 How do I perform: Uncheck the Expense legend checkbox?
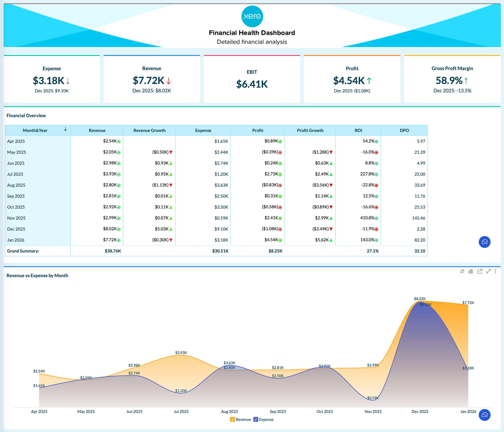click(x=256, y=420)
